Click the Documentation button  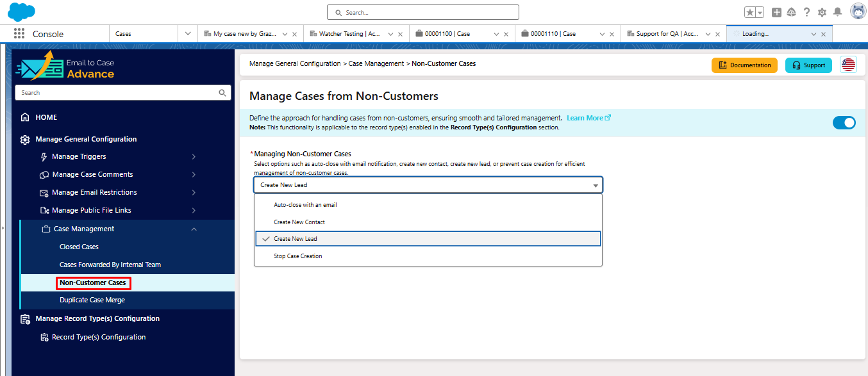[744, 65]
